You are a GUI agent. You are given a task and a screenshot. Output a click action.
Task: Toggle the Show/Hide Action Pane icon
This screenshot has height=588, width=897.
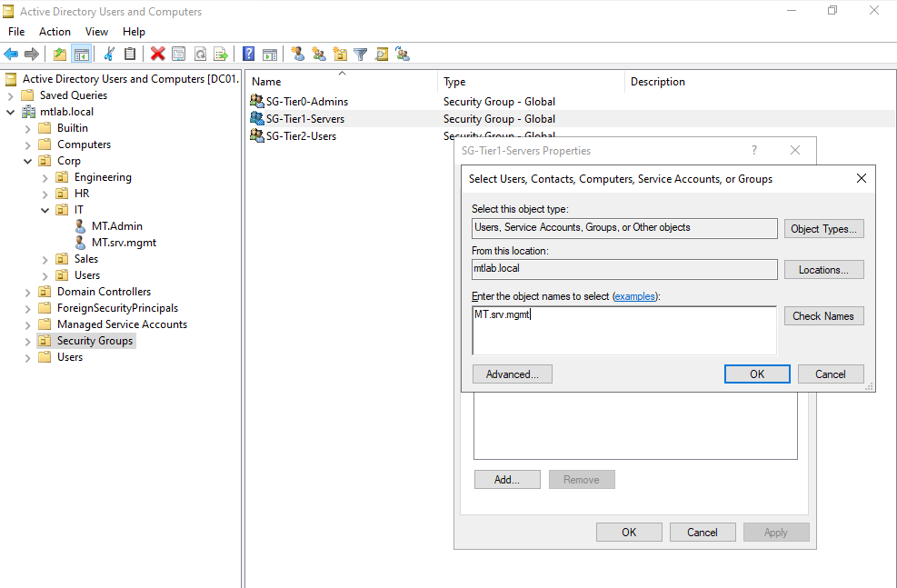click(x=269, y=55)
